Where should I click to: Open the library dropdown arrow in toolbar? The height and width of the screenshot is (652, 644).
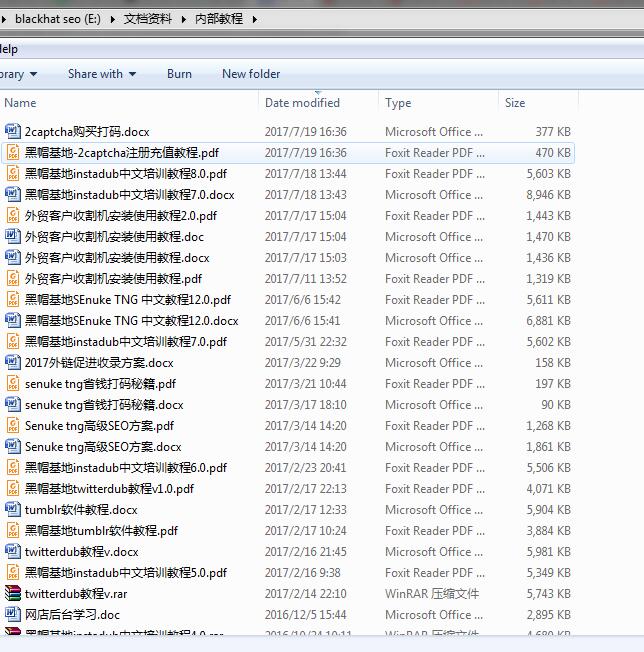[33, 74]
